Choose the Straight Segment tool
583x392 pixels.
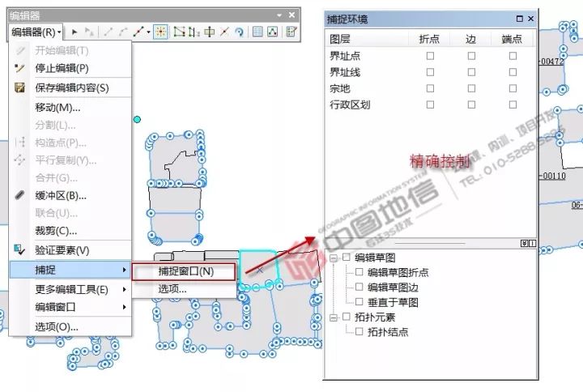point(109,32)
